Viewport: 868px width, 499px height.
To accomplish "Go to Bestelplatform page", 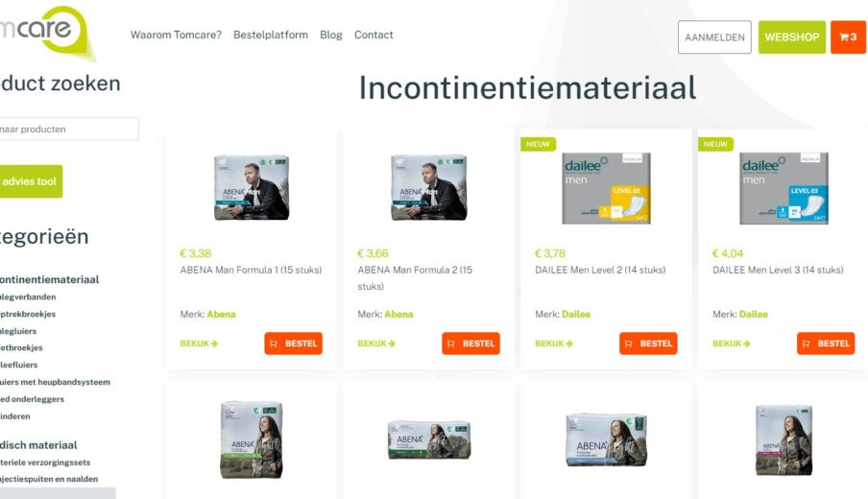I will click(271, 35).
